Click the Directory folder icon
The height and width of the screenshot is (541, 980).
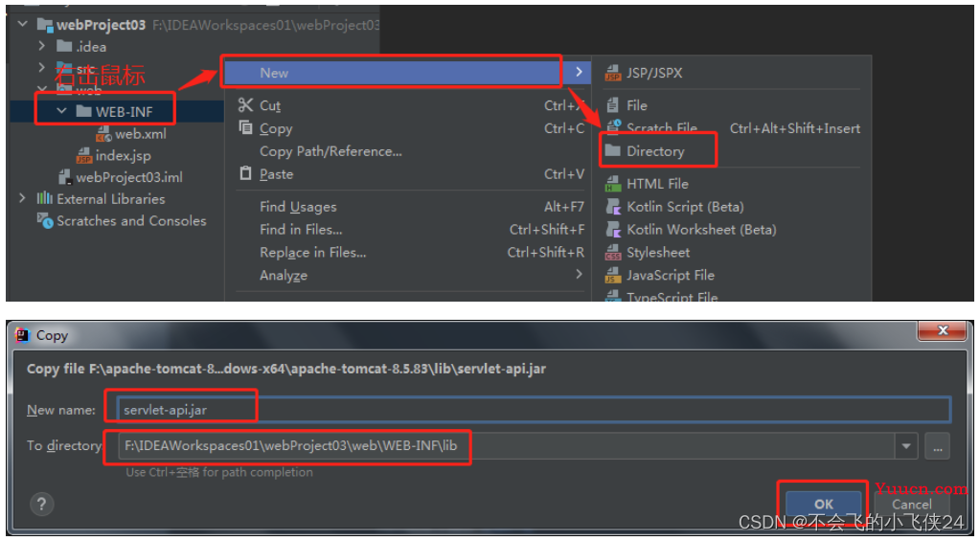(x=612, y=150)
